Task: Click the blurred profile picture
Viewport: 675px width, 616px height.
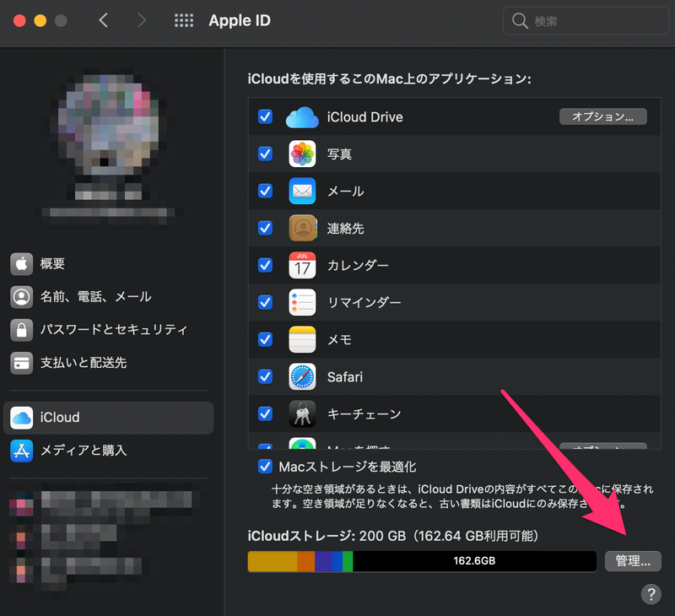Action: coord(108,125)
